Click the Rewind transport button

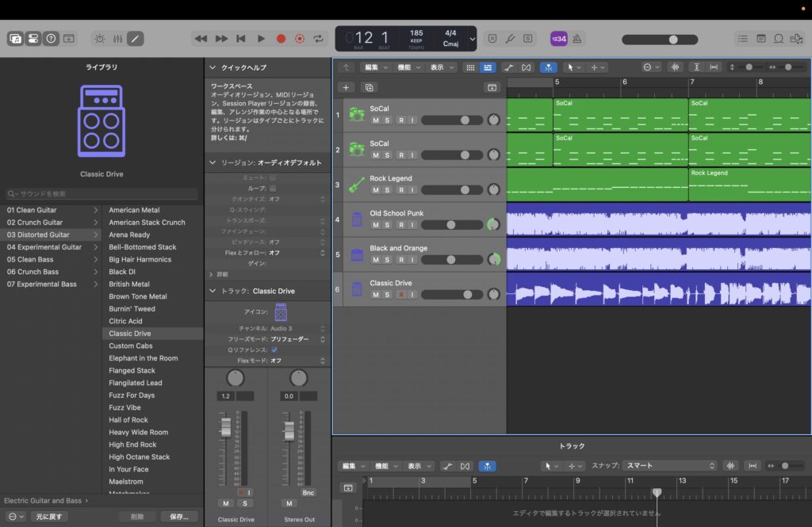coord(201,39)
